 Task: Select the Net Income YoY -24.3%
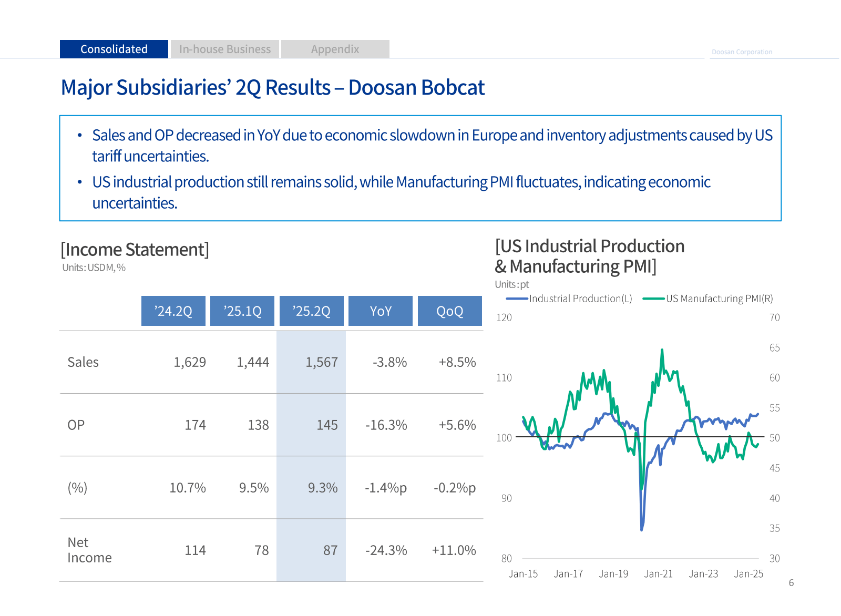tap(386, 550)
